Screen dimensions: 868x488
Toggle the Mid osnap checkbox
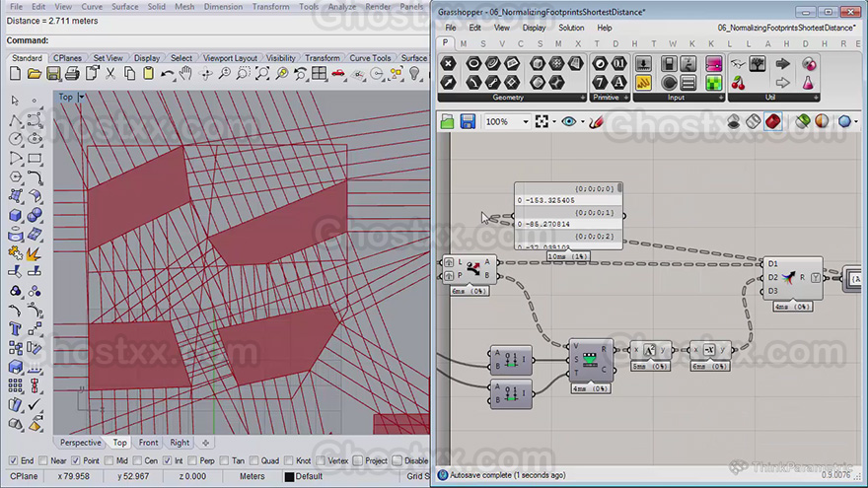pyautogui.click(x=108, y=460)
